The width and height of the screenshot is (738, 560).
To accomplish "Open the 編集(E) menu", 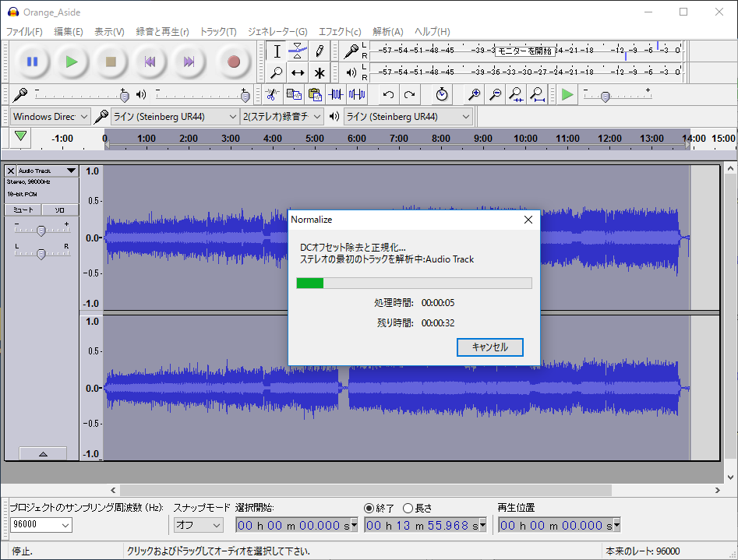I will 69,31.
